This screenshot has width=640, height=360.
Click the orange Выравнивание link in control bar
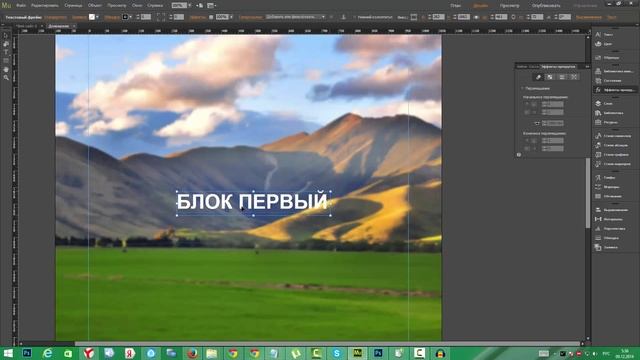pyautogui.click(x=589, y=17)
